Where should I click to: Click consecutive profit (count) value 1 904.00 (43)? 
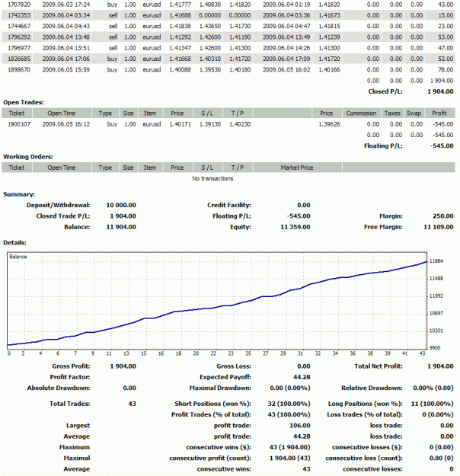tap(289, 458)
